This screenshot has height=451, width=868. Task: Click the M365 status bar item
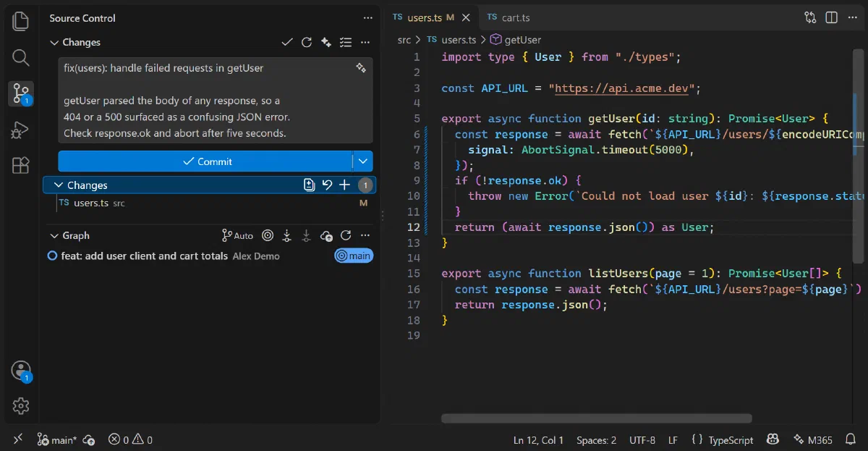pos(813,439)
